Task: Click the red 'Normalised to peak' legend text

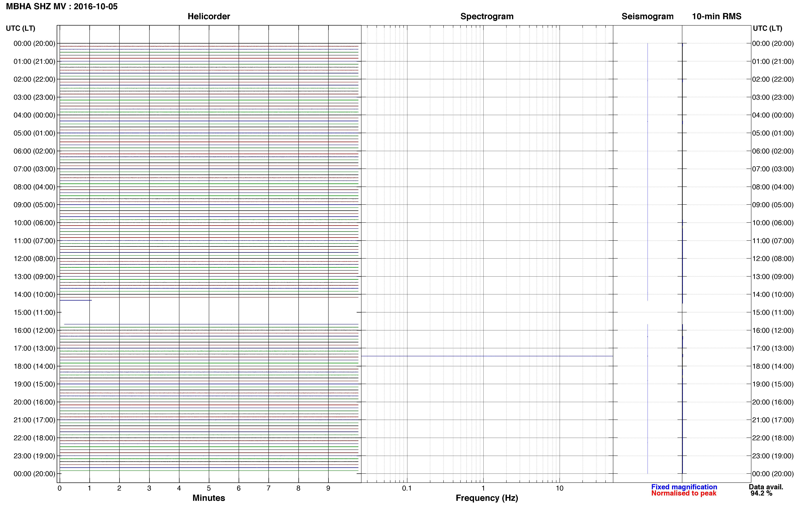Action: click(x=684, y=493)
